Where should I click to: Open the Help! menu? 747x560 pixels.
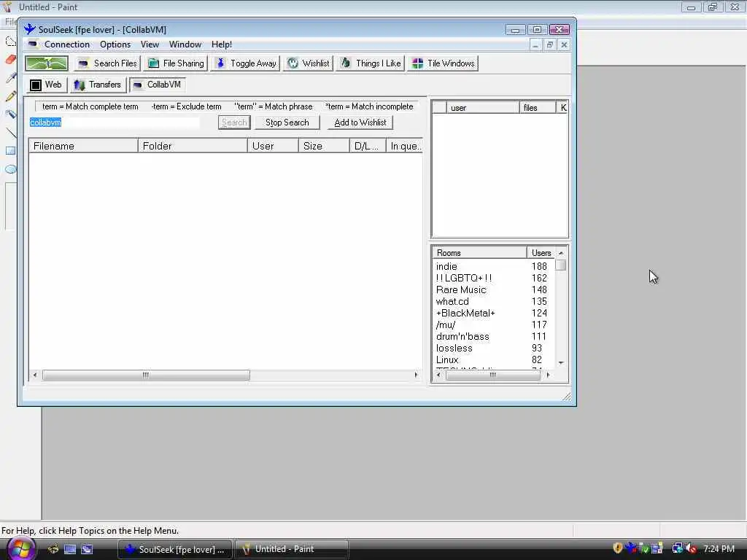coord(222,44)
